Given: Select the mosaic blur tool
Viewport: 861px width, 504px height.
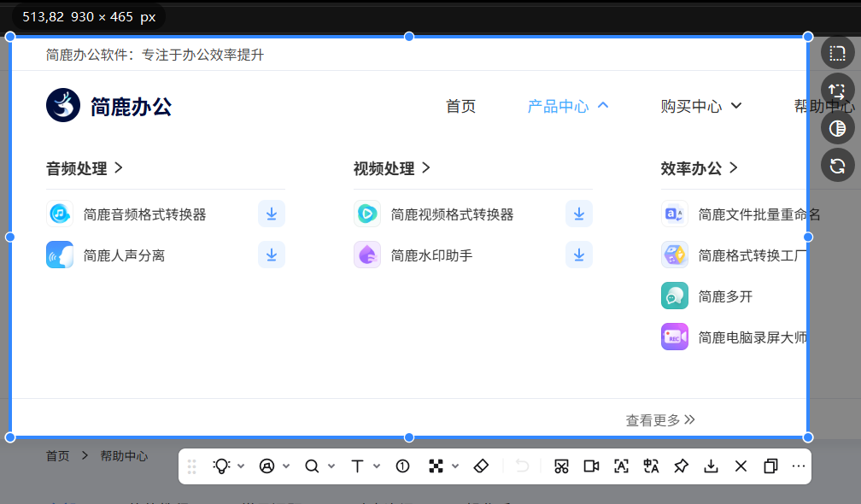Looking at the screenshot, I should (x=436, y=466).
